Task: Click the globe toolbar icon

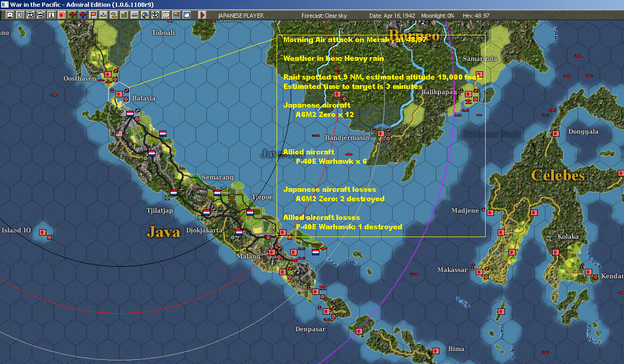Action: coord(145,15)
